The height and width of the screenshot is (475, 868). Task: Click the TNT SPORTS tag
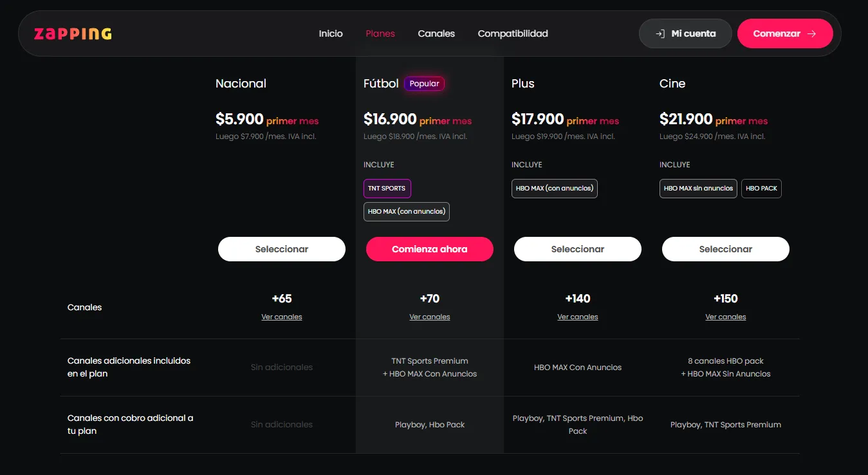point(387,189)
